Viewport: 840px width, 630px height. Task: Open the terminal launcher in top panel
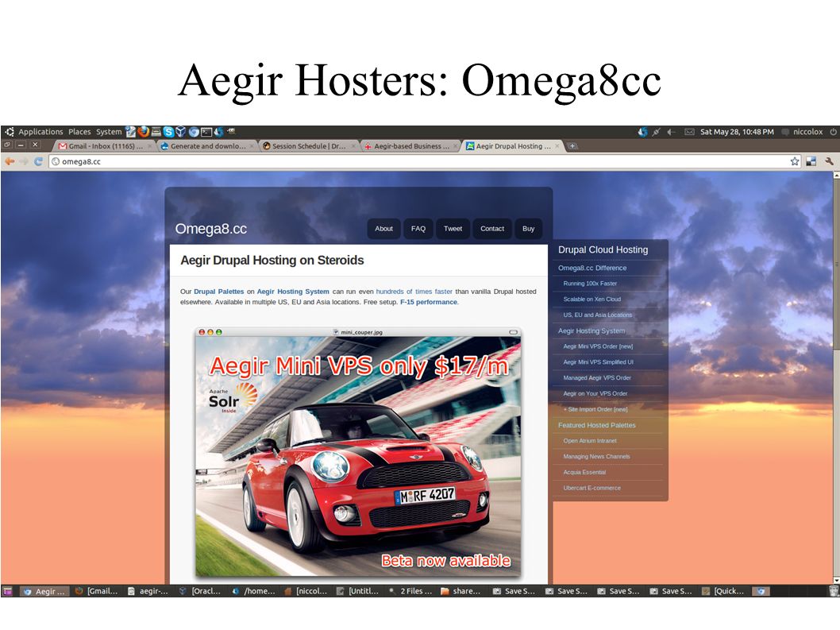pos(206,131)
